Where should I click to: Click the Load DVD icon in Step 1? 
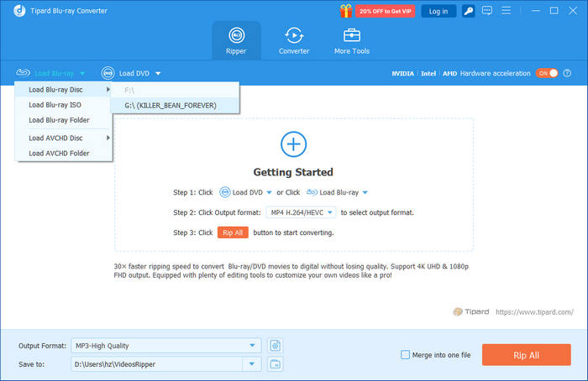224,192
